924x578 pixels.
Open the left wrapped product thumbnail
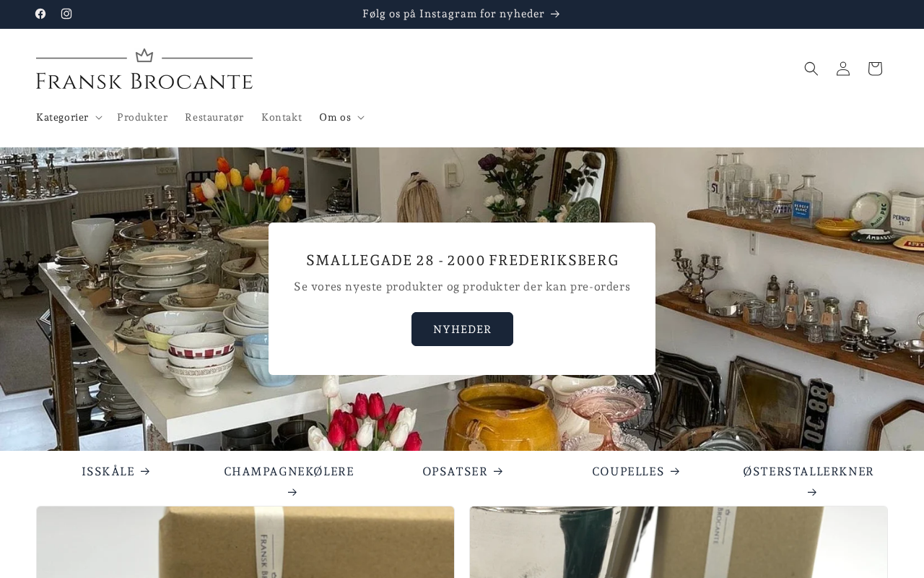pos(245,542)
